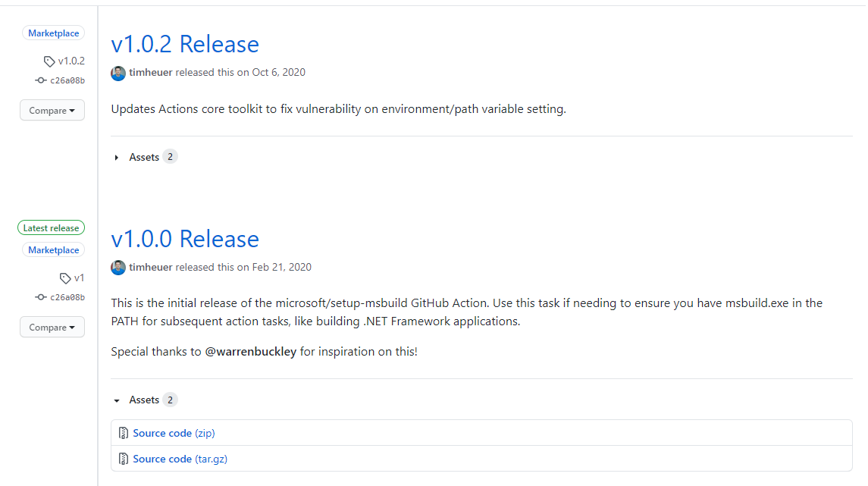
Task: Collapse Assets for the v1.0.0 release
Action: [x=144, y=400]
